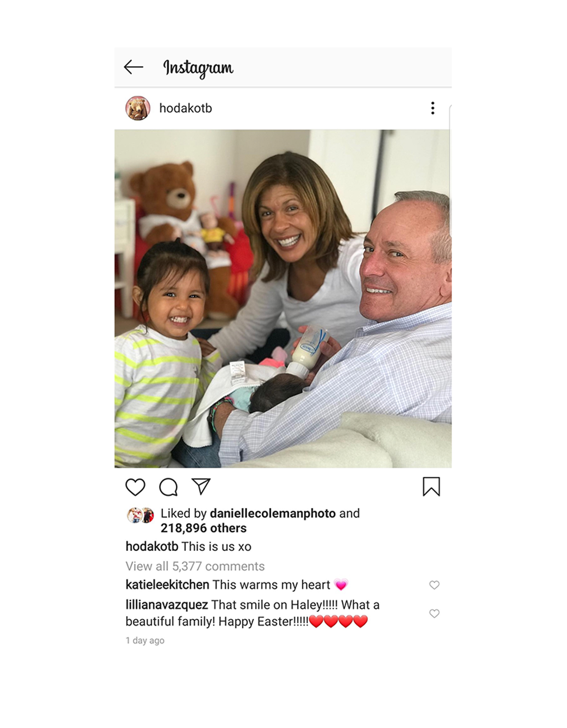Screen dimensions: 567x728
Task: Go back using the left arrow
Action: click(x=133, y=67)
